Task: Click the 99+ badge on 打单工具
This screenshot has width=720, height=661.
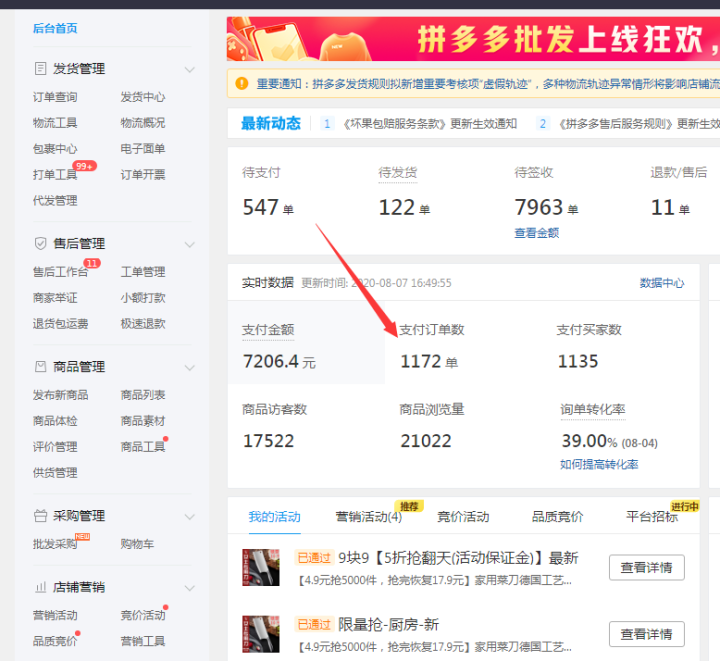Action: point(84,166)
